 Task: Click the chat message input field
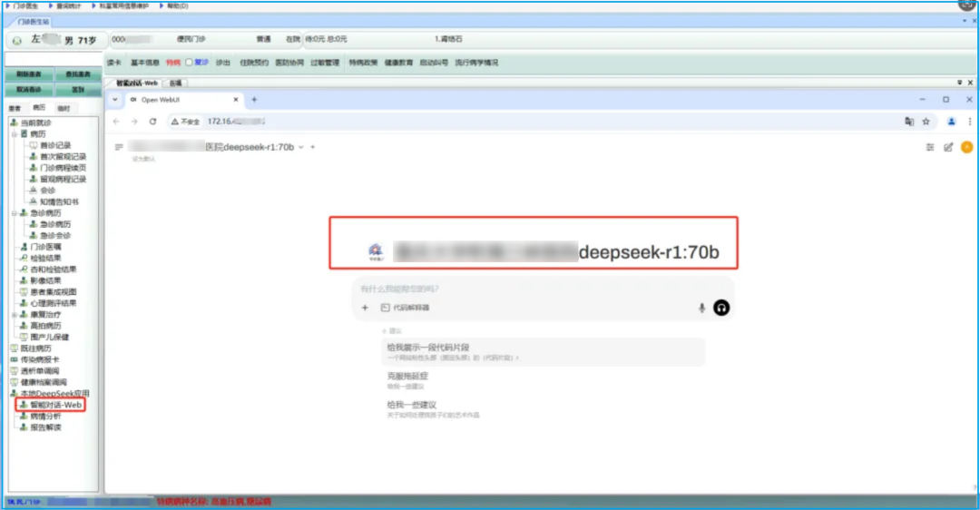pyautogui.click(x=526, y=289)
